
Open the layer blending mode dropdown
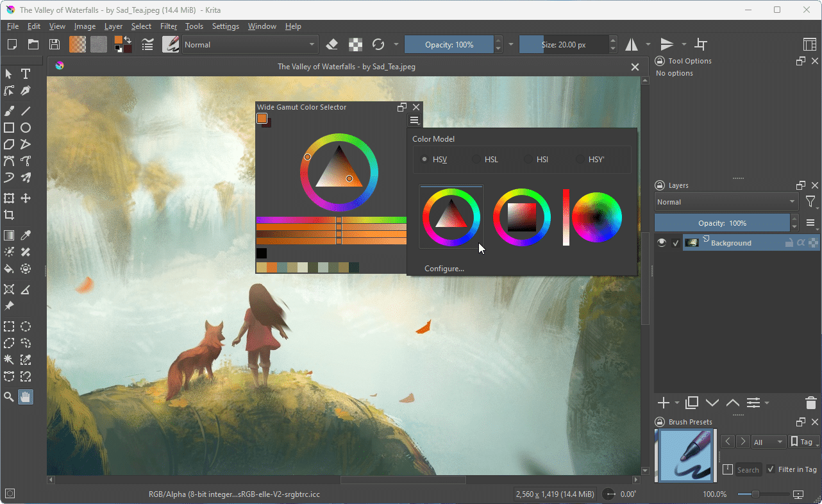tap(725, 201)
